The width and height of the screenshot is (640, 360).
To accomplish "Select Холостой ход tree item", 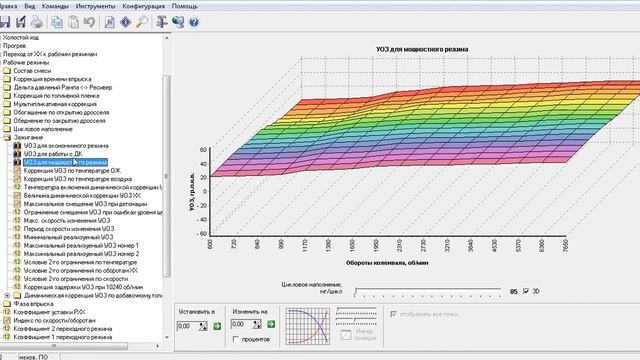I will 21,37.
